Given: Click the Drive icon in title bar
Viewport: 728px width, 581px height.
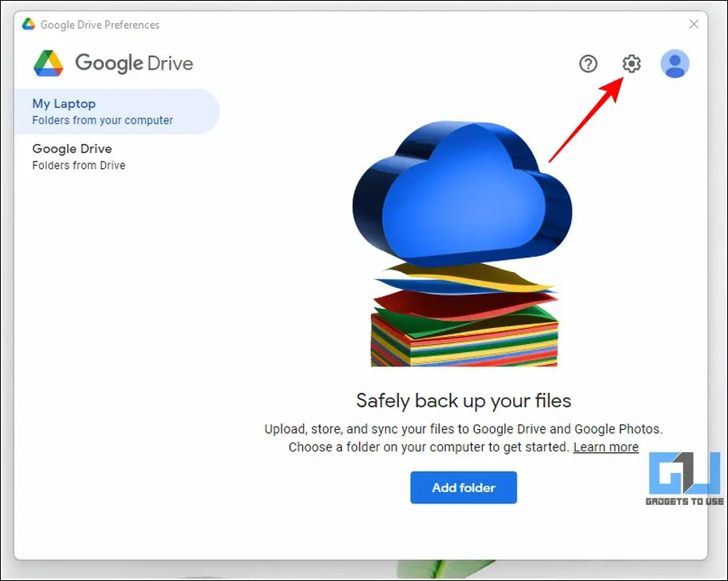Looking at the screenshot, I should coord(28,24).
